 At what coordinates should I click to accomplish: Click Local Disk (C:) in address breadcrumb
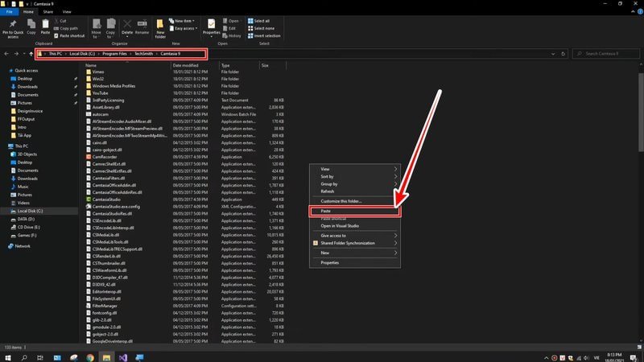tap(82, 54)
